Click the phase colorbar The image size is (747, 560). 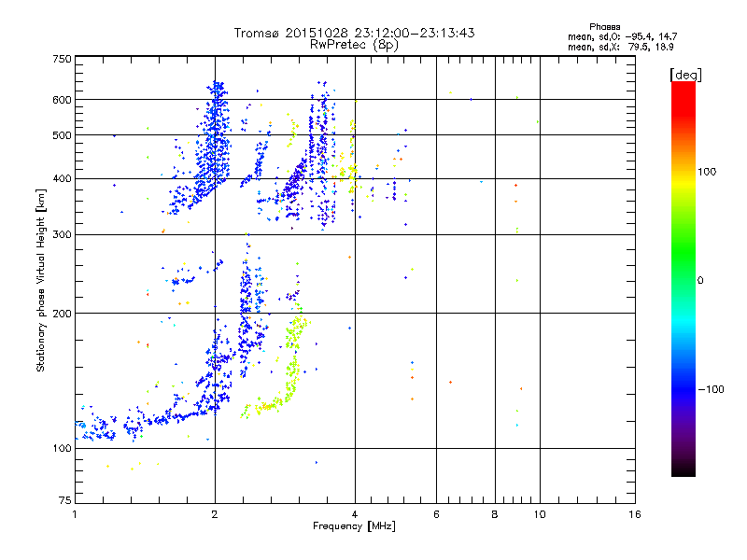pos(684,278)
